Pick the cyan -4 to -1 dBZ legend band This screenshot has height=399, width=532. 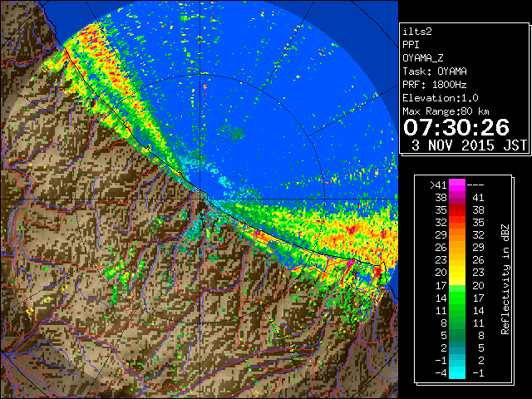coord(457,372)
